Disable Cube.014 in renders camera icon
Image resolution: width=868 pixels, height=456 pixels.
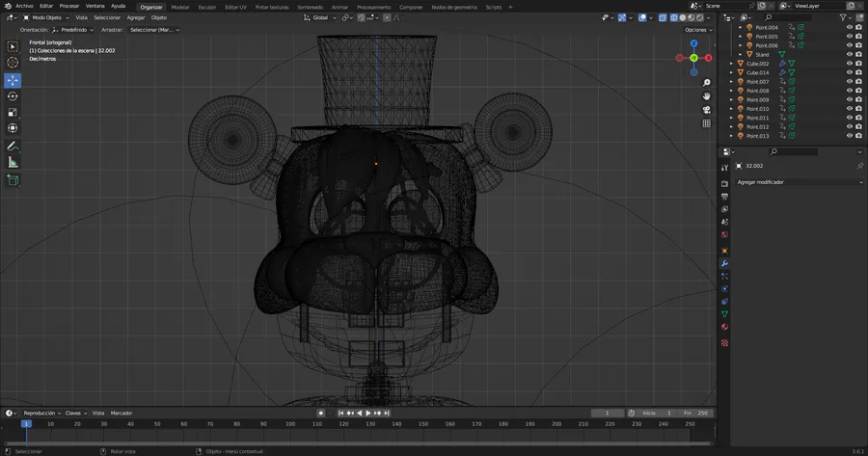(858, 72)
